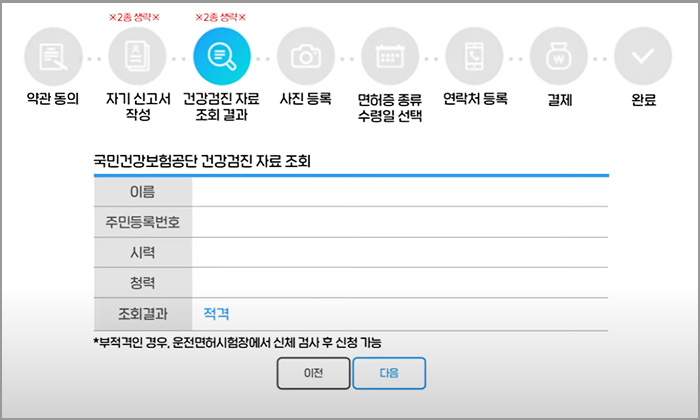Click the 건강검진 자료 조회 결과 label
The width and height of the screenshot is (700, 420).
[x=221, y=107]
